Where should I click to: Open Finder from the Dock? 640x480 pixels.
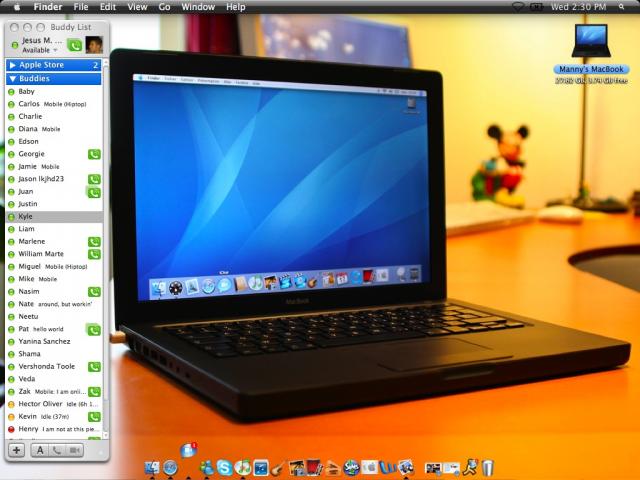152,468
